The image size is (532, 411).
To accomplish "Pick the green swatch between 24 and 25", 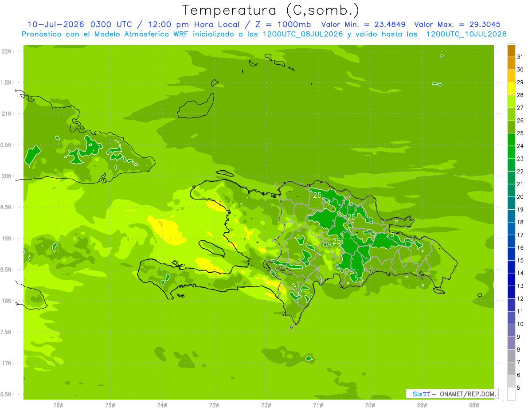I will click(x=511, y=139).
